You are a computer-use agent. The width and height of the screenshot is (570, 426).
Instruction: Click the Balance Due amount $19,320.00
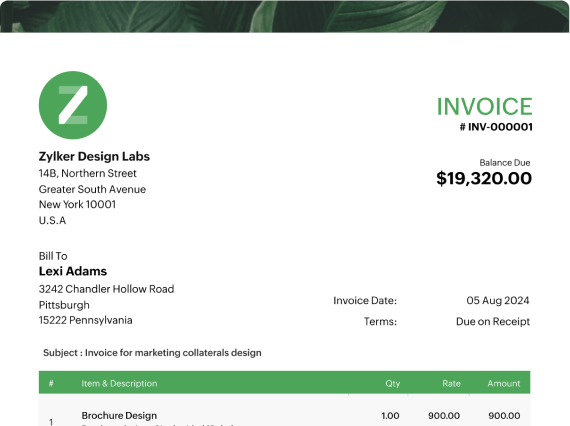(x=484, y=178)
